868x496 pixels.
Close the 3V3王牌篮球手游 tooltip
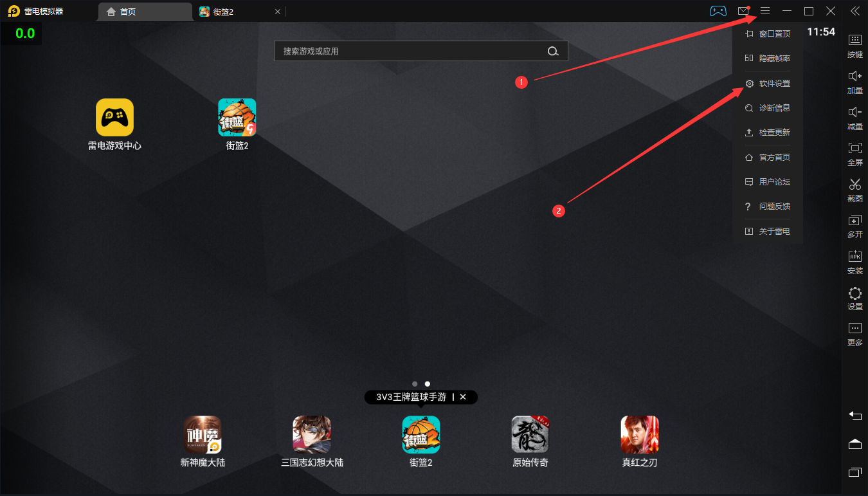point(463,397)
